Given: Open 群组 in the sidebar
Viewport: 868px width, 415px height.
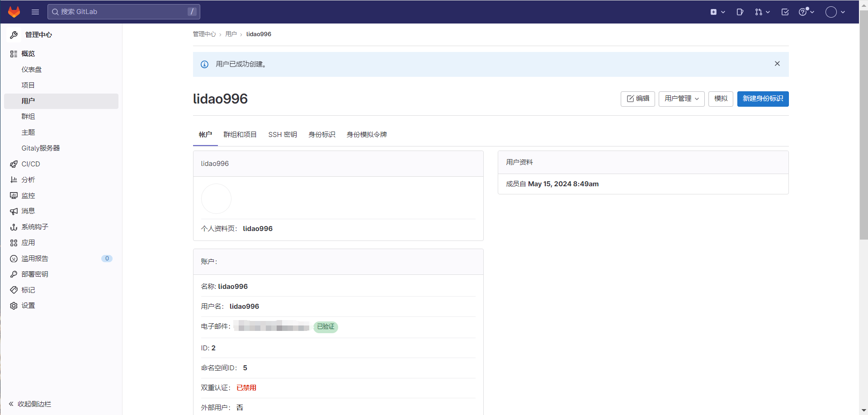Looking at the screenshot, I should tap(61, 117).
